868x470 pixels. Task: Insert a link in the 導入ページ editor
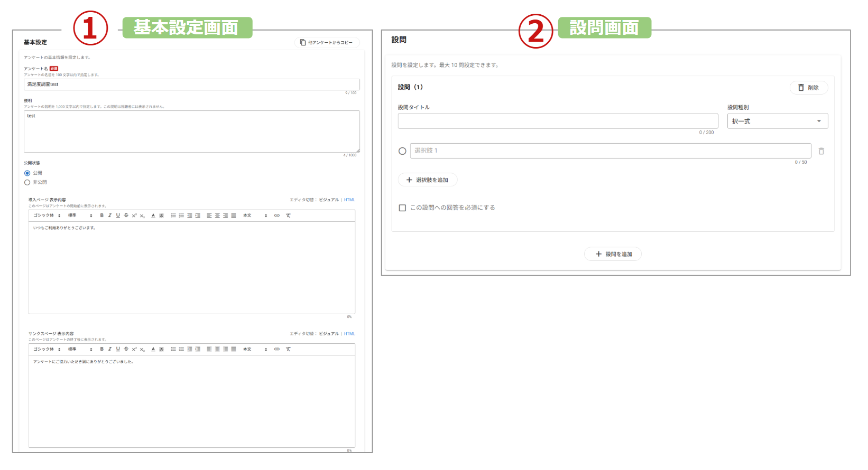(x=277, y=215)
